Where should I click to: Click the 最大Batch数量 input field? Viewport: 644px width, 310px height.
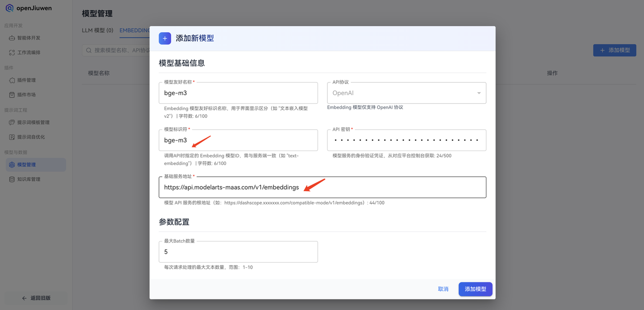[238, 252]
